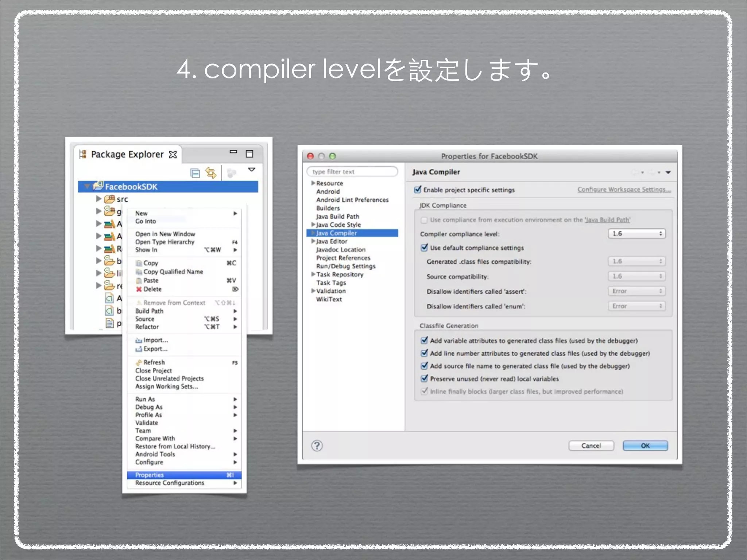The height and width of the screenshot is (560, 747).
Task: Click Copy icon in context menu
Action: pyautogui.click(x=139, y=263)
